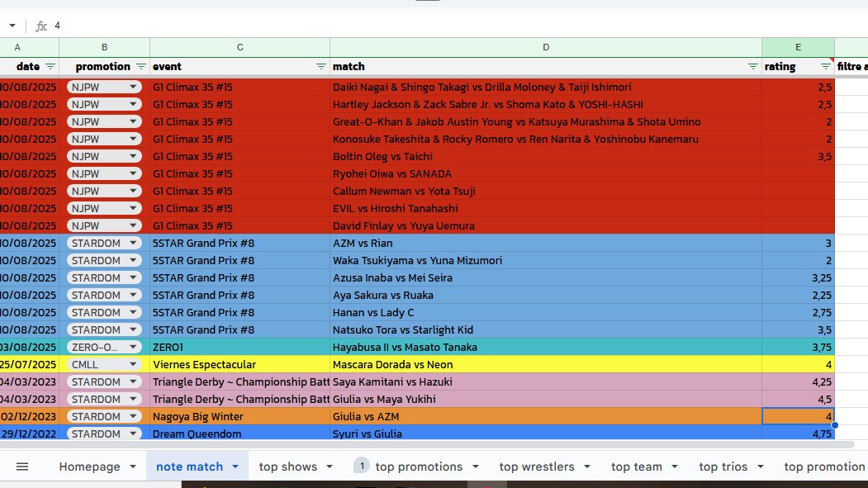Click comment count badge on top promotions tab
Viewport: 868px width, 488px height.
(x=362, y=466)
